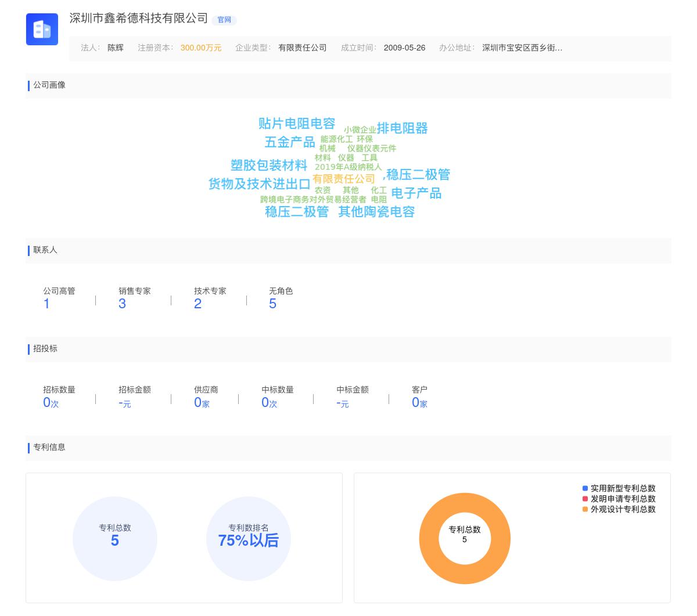The image size is (697, 616).
Task: Click founding date 2009-05-26
Action: 404,48
